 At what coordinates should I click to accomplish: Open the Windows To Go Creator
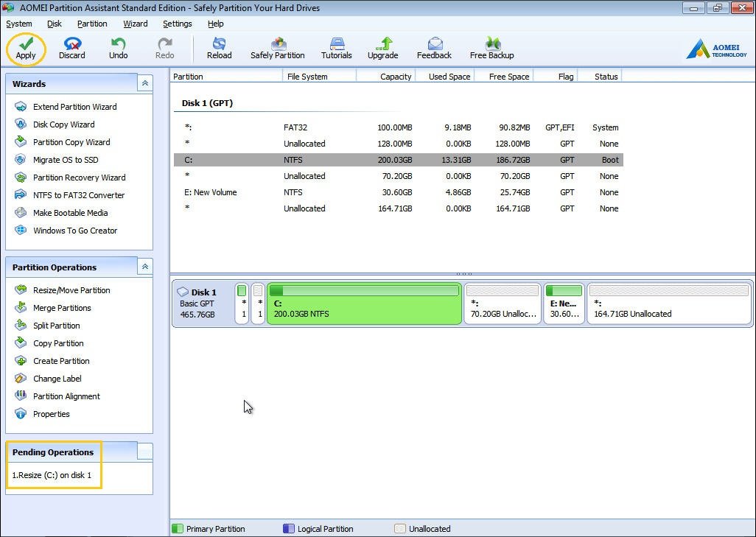point(66,231)
